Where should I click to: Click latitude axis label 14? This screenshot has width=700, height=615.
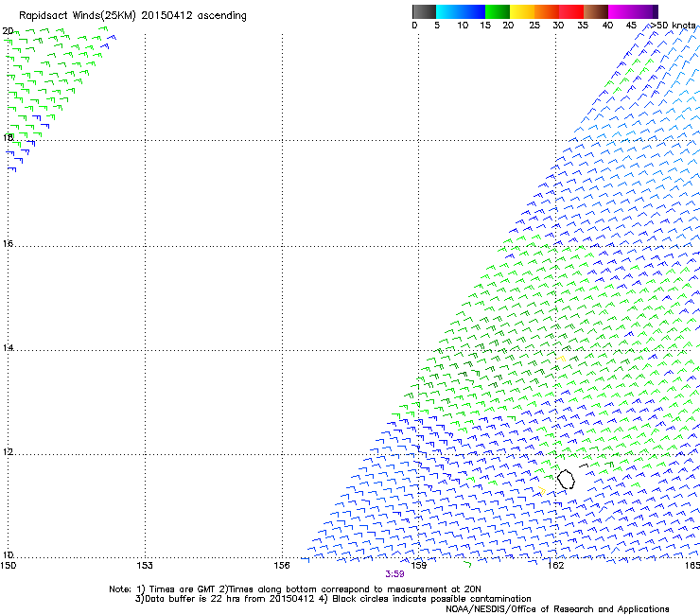pos(8,347)
